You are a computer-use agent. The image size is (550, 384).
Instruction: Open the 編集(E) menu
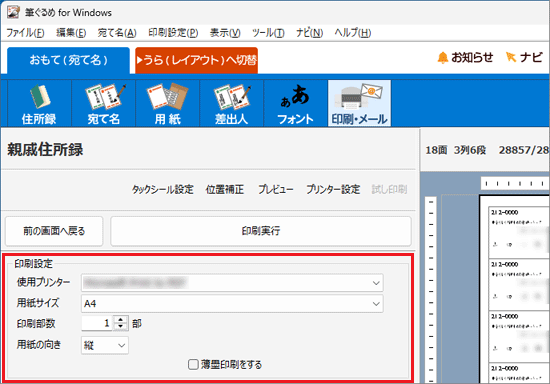[x=71, y=33]
